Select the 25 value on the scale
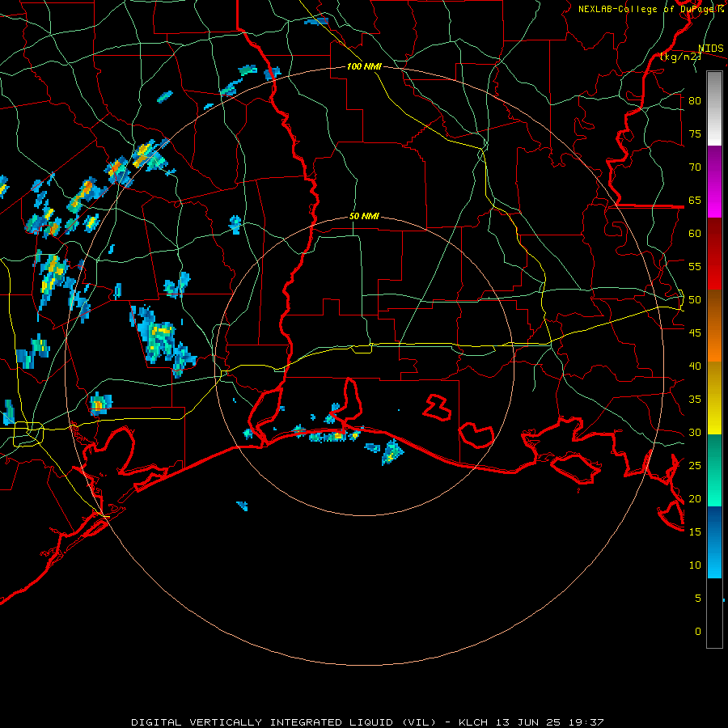Screen dimensions: 728x728 tap(695, 466)
